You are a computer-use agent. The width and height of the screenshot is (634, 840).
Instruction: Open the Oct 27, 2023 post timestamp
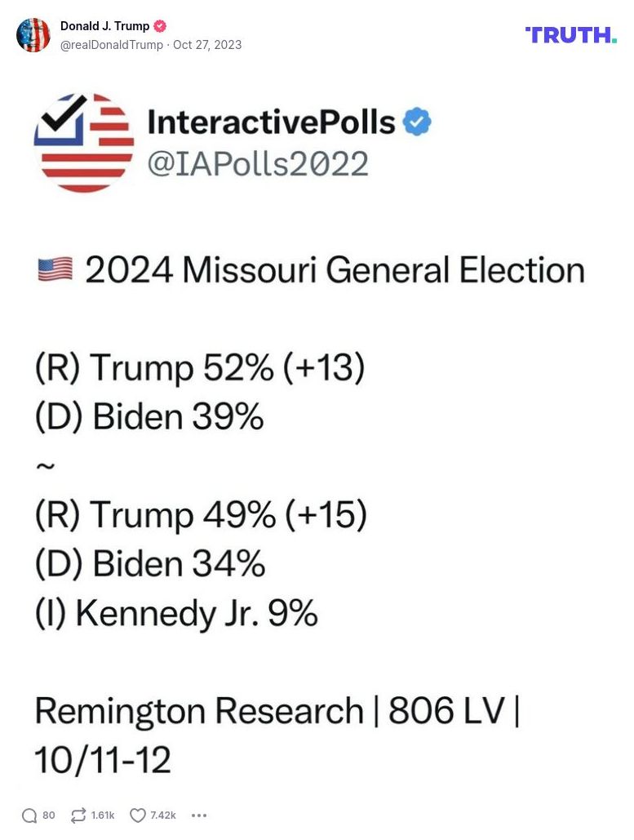click(207, 45)
